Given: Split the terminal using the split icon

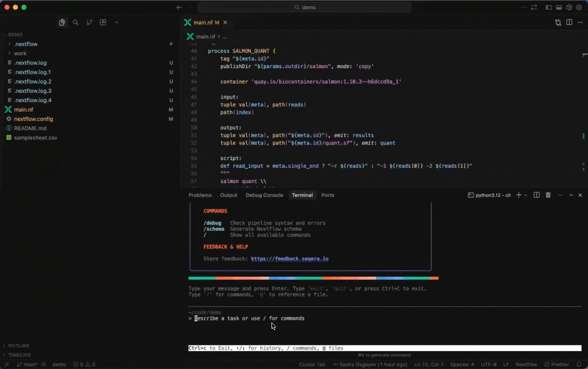Looking at the screenshot, I should (x=536, y=195).
